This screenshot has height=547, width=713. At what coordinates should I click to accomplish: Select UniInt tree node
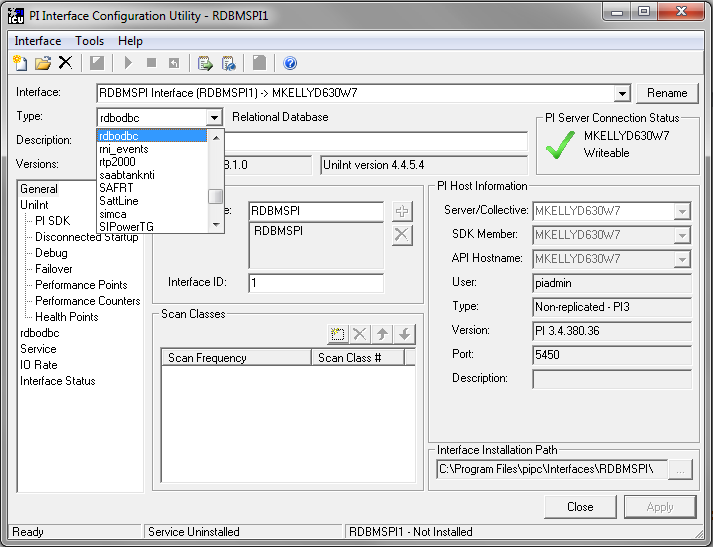click(x=34, y=205)
